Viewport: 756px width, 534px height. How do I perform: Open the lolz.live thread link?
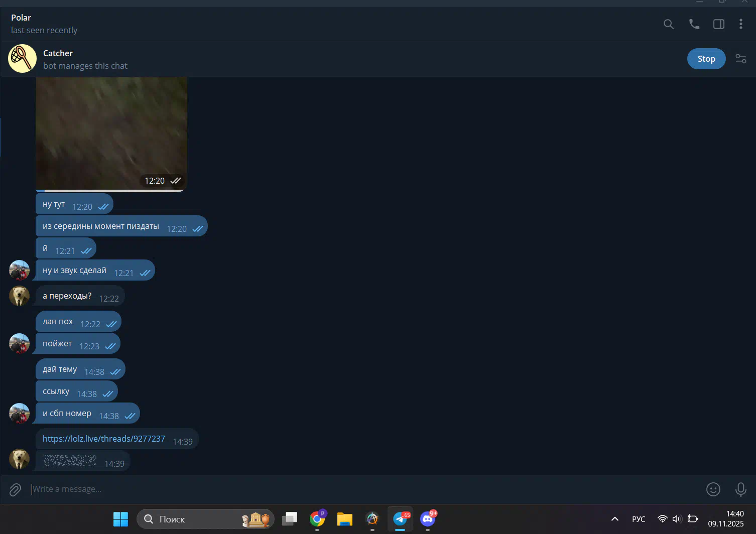click(103, 439)
